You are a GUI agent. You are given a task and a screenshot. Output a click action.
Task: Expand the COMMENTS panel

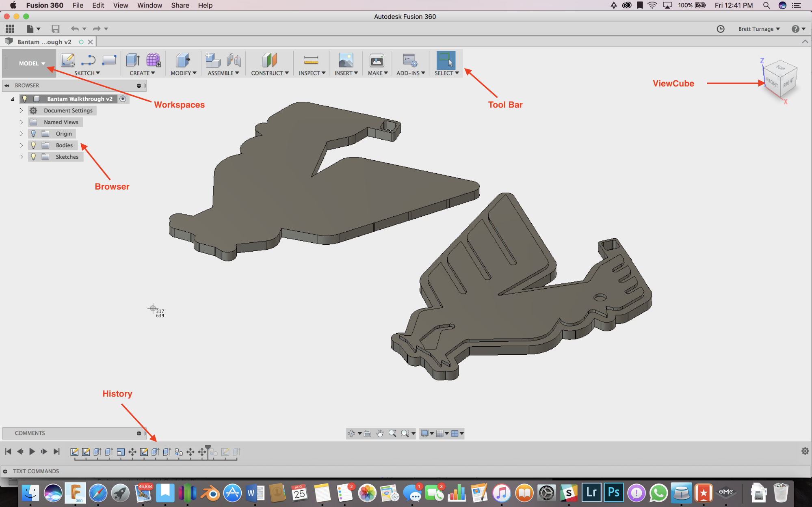click(x=139, y=433)
